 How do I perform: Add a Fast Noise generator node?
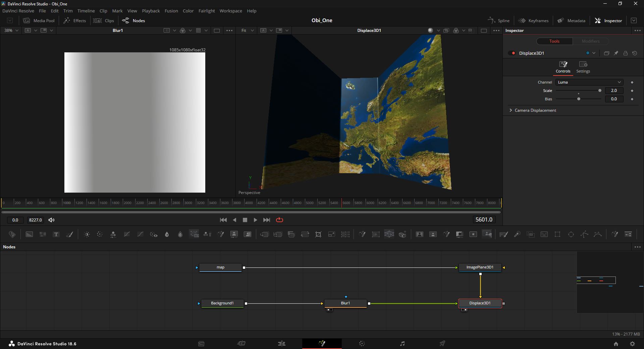point(43,234)
